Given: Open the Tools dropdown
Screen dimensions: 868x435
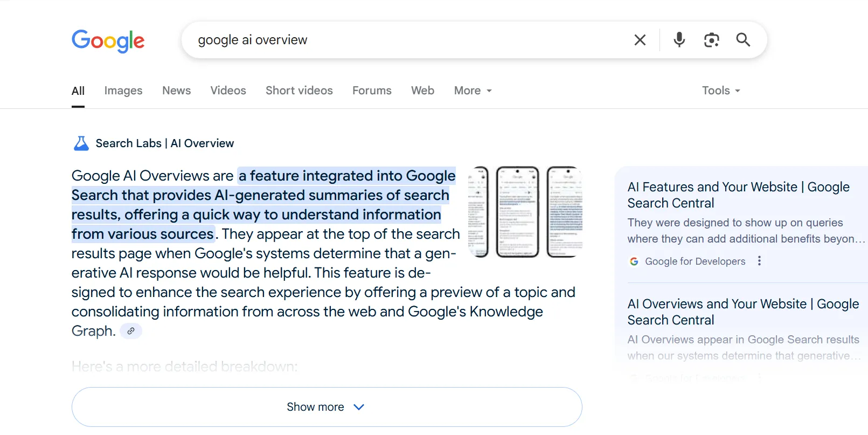Looking at the screenshot, I should (721, 91).
